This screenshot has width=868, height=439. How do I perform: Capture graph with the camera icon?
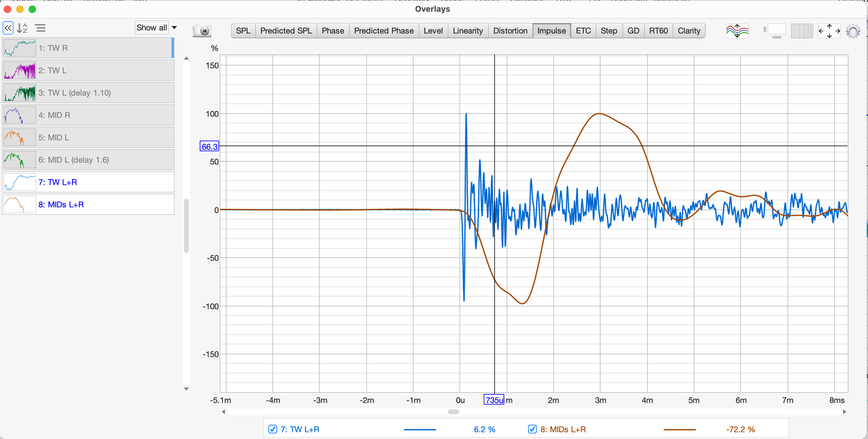coord(202,31)
